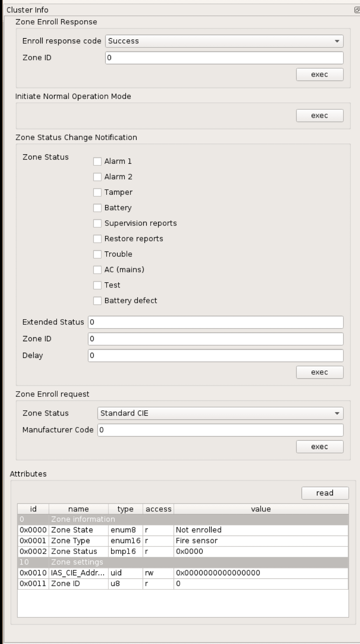Enable the Trouble checkbox
The image size is (360, 644).
97,254
